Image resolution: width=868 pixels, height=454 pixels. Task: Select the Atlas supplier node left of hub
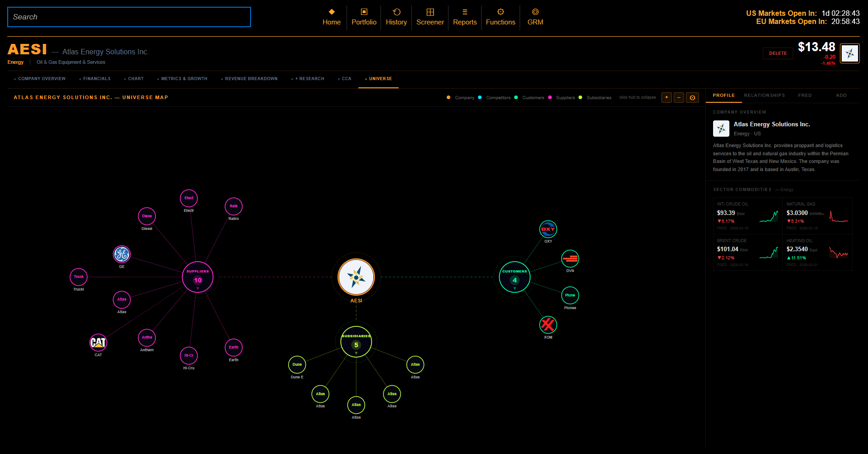pyautogui.click(x=122, y=299)
